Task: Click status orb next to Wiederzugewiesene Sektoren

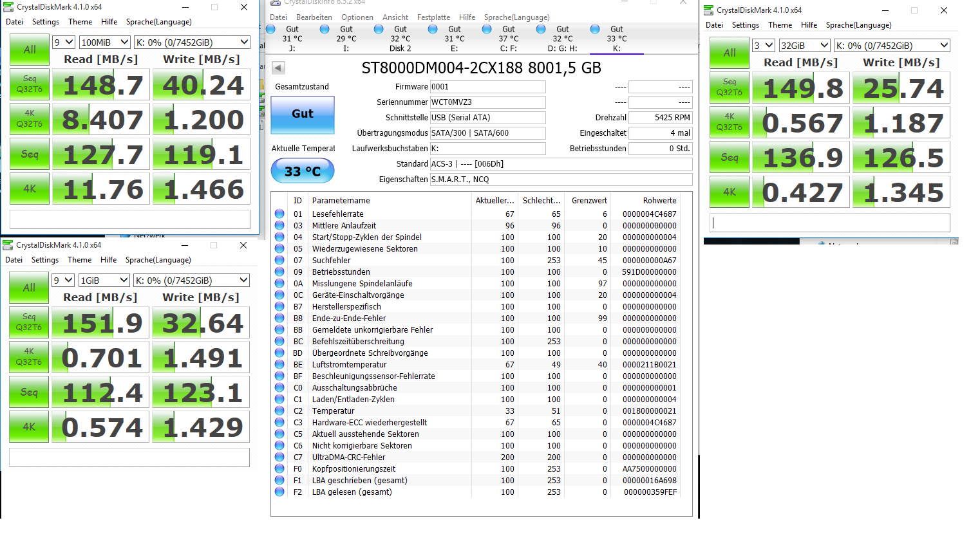Action: (x=279, y=248)
